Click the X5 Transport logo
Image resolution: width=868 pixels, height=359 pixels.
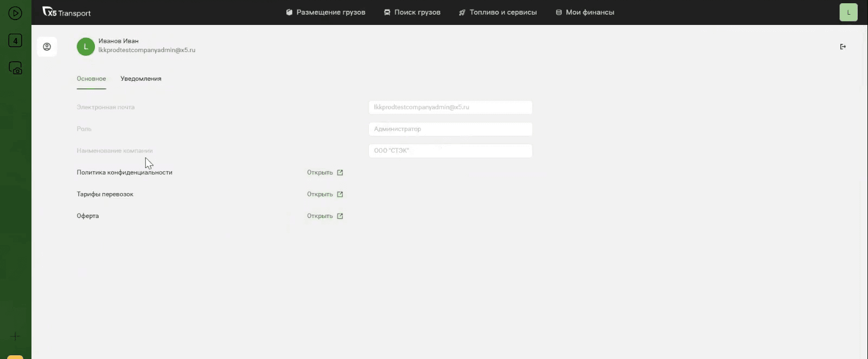[66, 12]
